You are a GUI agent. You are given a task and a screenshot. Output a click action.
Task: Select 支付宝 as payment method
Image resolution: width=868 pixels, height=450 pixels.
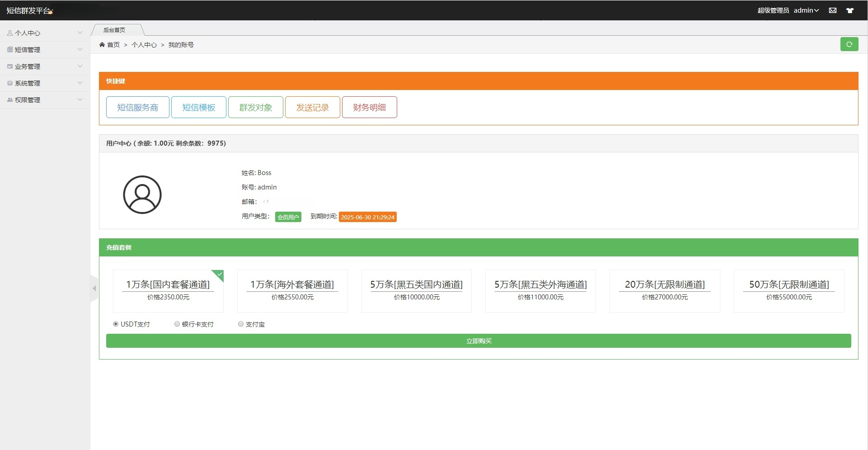tap(240, 324)
